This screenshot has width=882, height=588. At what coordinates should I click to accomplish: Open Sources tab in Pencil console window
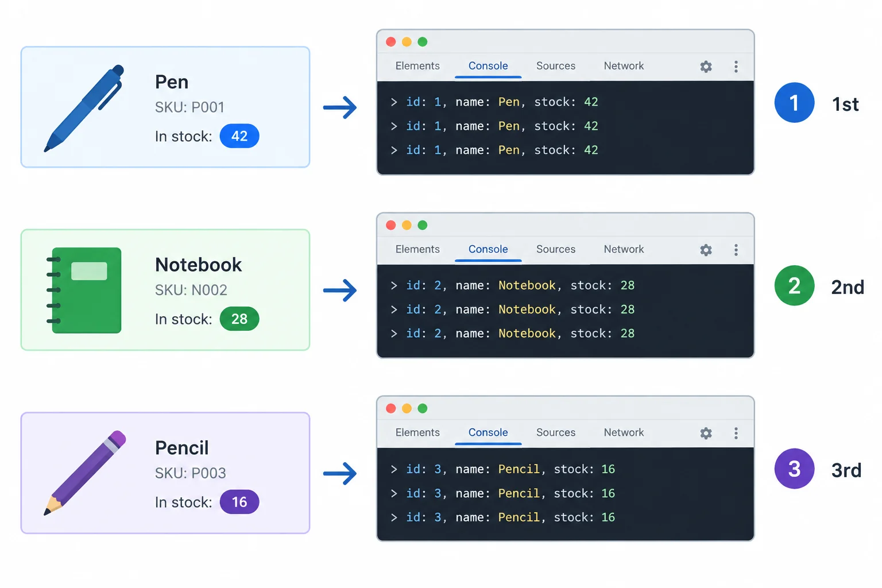(556, 432)
